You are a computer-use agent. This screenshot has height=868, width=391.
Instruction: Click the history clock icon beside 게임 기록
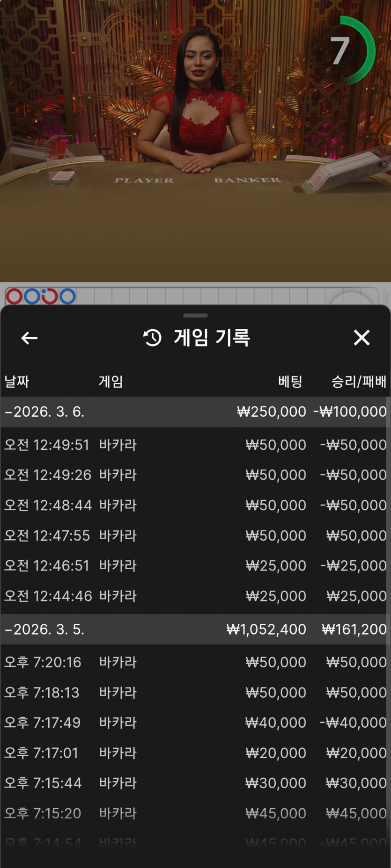click(x=152, y=338)
